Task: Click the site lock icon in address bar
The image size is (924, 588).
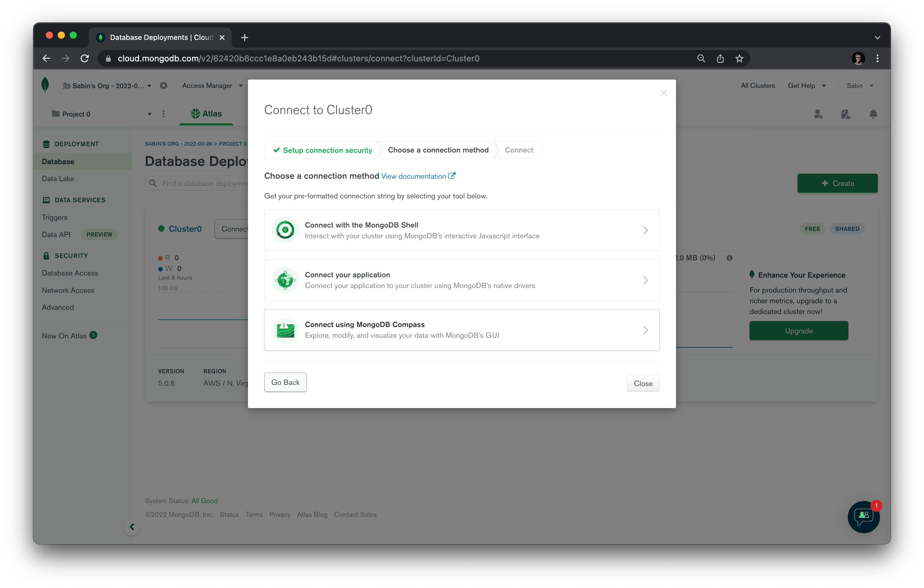Action: tap(109, 58)
